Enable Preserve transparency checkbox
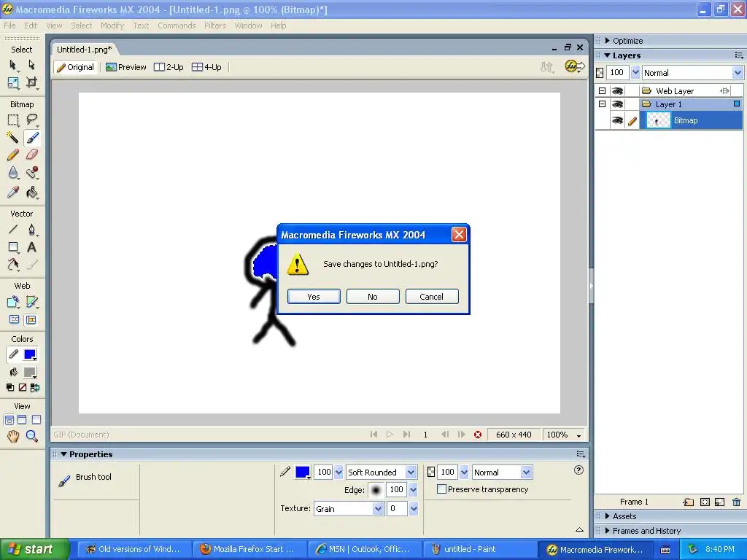The height and width of the screenshot is (560, 747). coord(441,489)
